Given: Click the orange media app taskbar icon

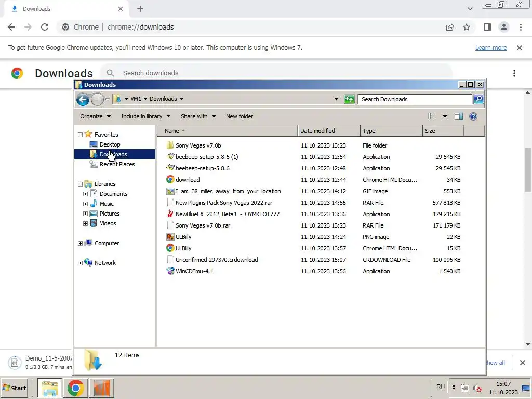Looking at the screenshot, I should pyautogui.click(x=101, y=388).
